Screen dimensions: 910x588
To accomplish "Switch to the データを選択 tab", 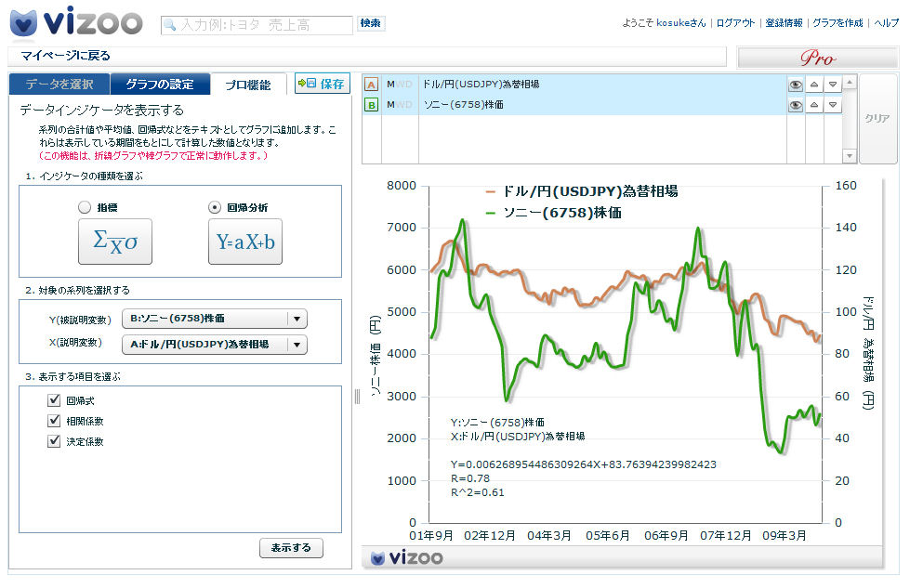I will pyautogui.click(x=59, y=85).
